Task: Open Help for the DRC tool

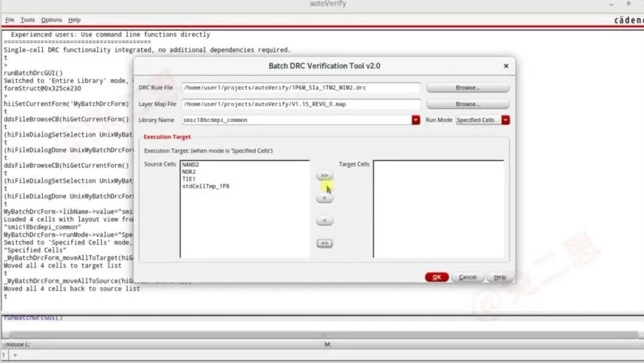Action: pyautogui.click(x=499, y=277)
